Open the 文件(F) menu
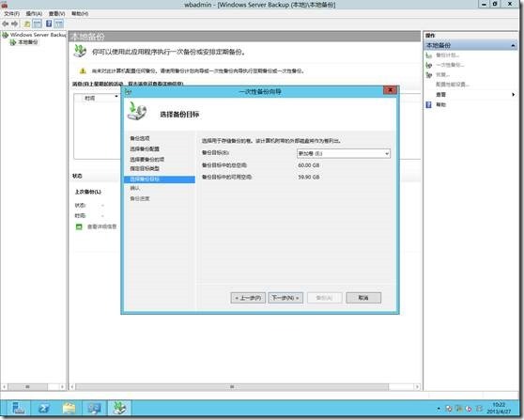 (x=11, y=14)
